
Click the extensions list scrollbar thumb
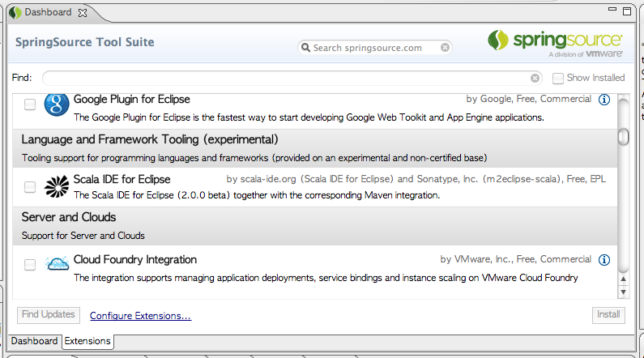[624, 137]
